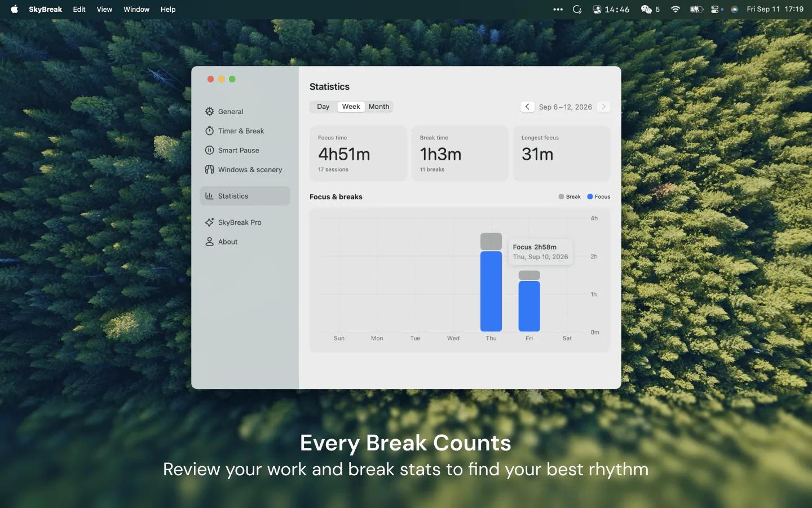Click the "Focus & breaks" chart heading
Screen dimensions: 812x508
pos(336,197)
